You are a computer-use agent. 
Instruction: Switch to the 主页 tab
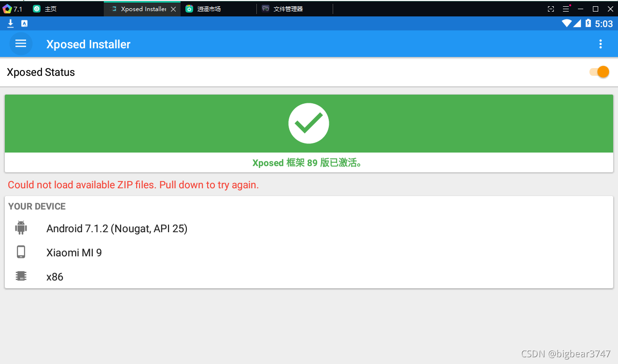44,9
